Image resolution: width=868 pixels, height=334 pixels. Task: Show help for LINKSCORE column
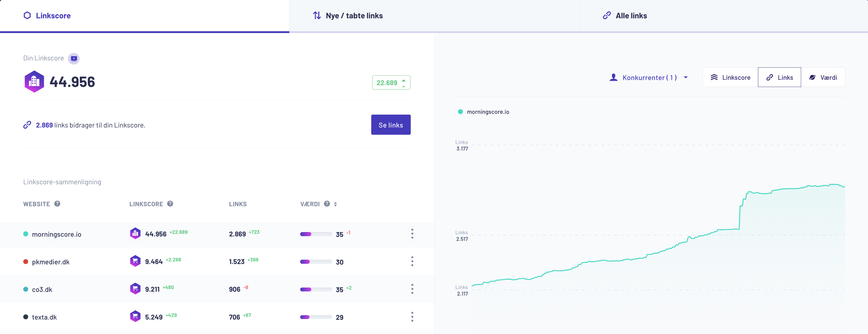click(170, 204)
